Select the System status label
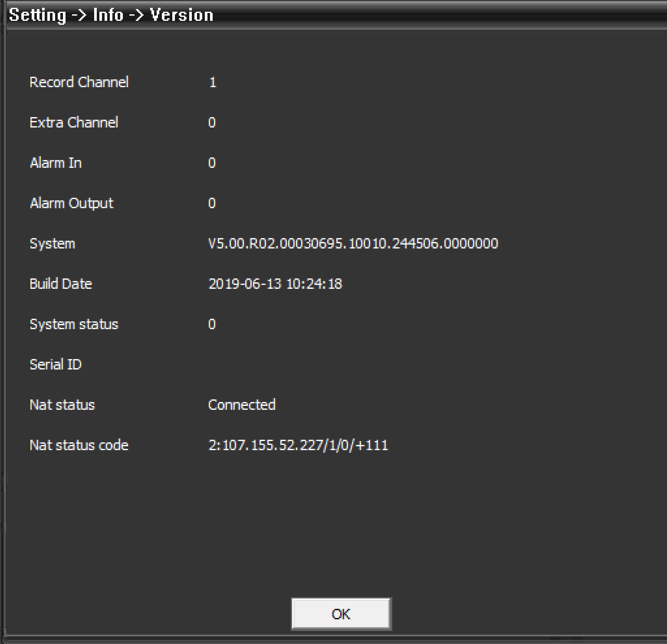 click(74, 324)
